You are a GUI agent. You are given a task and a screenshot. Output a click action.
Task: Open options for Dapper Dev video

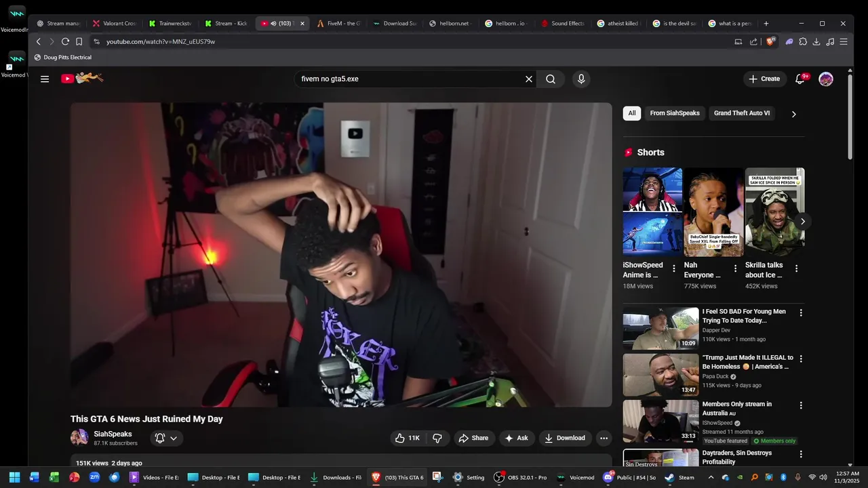(x=801, y=313)
